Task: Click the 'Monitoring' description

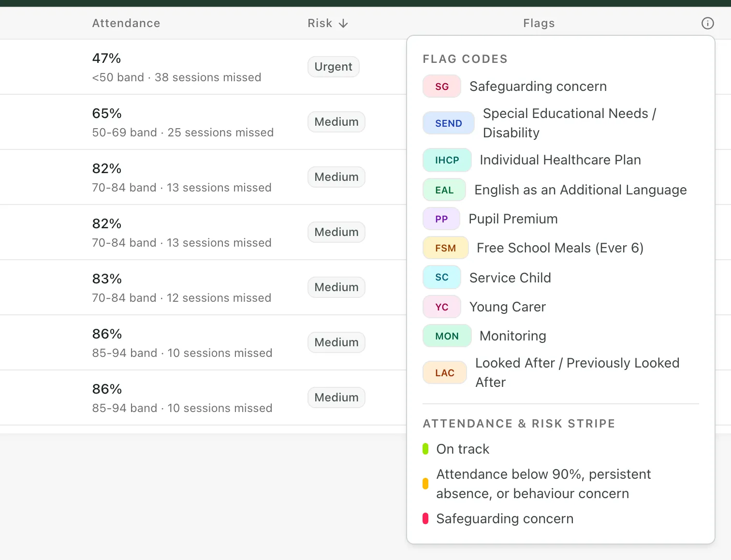Action: tap(513, 336)
